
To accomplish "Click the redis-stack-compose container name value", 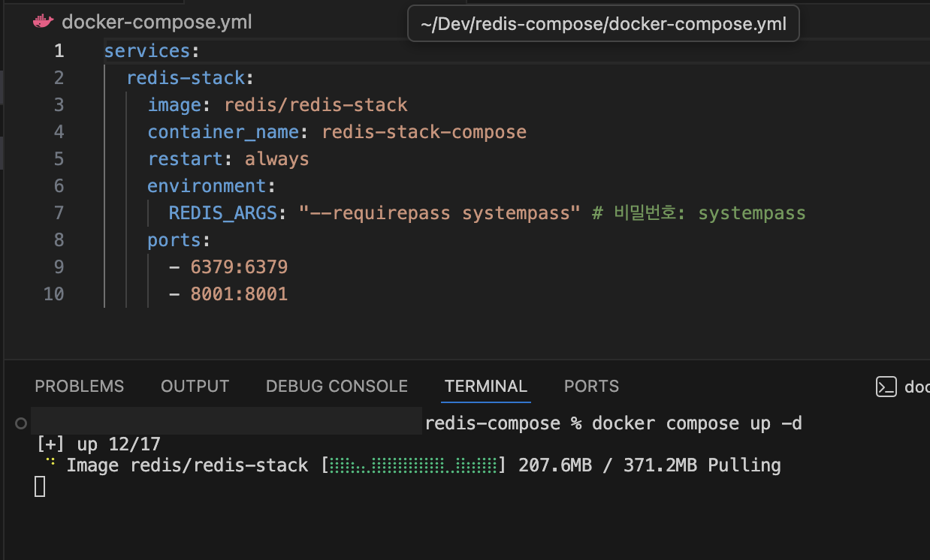I will [x=424, y=132].
